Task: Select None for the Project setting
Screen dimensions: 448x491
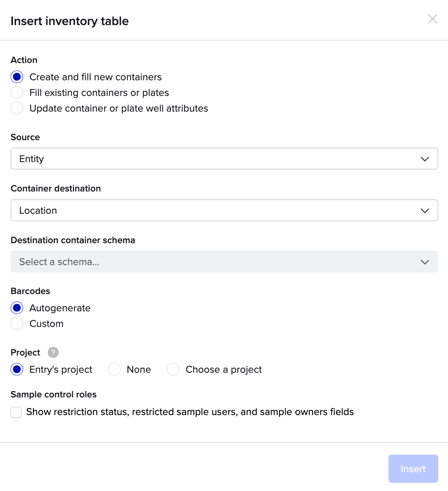Action: pyautogui.click(x=114, y=369)
